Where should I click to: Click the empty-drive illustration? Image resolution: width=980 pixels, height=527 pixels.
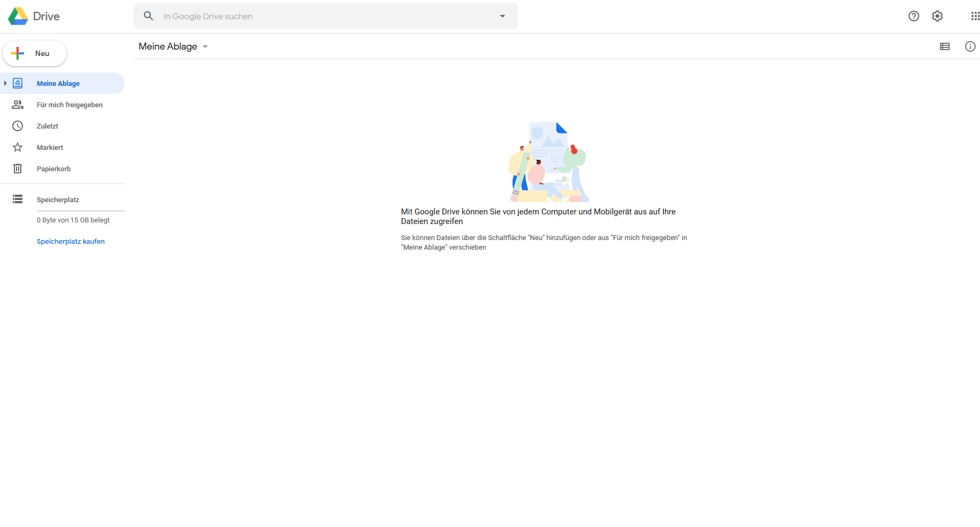[549, 162]
